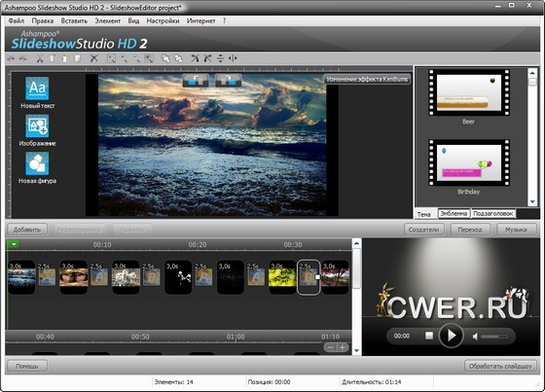545x392 pixels.
Task: Open the Вставить menu
Action: coord(74,20)
